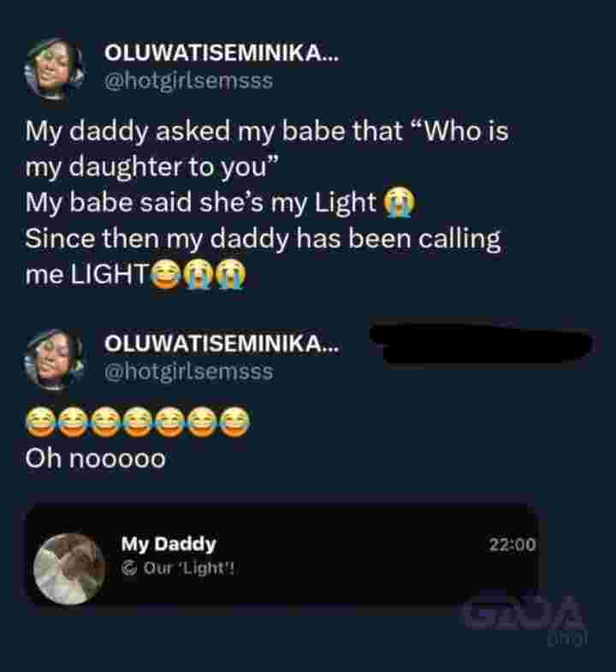Click the middle laughing emoji in reply row

pyautogui.click(x=138, y=423)
